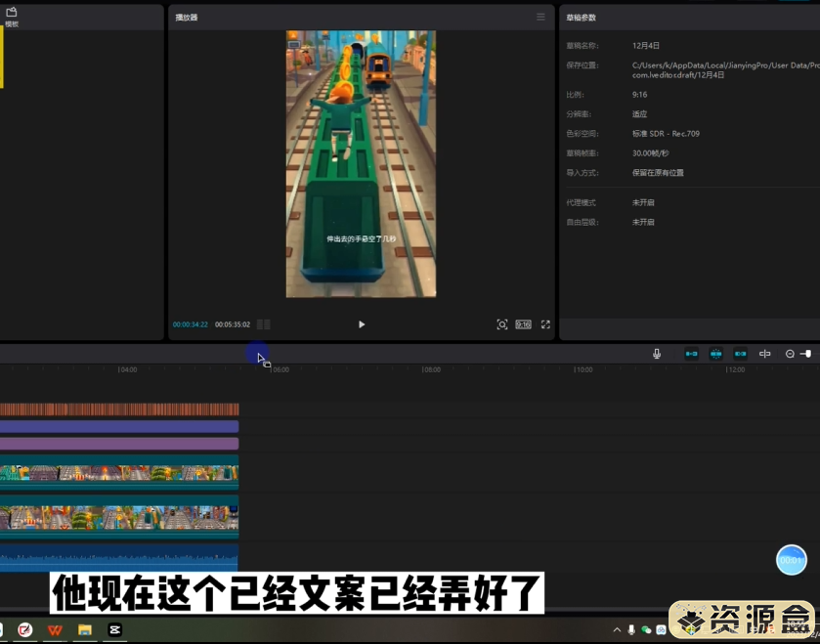Click the save location path text

[x=726, y=70]
